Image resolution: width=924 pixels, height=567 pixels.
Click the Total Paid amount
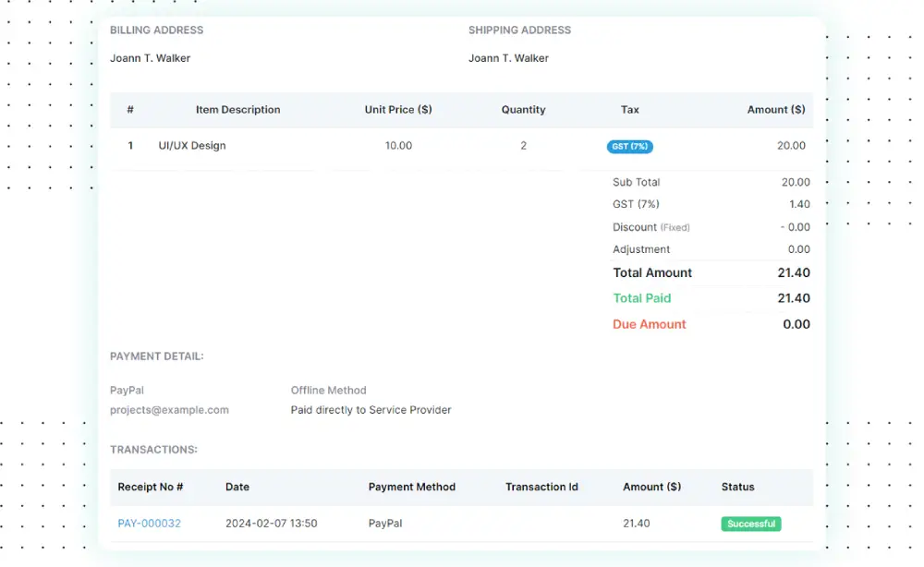[794, 298]
